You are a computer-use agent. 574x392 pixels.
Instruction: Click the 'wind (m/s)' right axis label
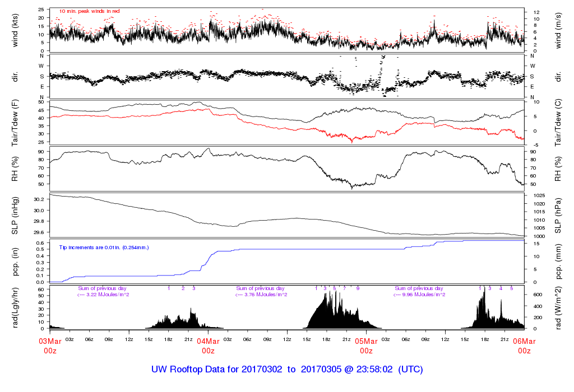coord(558,30)
